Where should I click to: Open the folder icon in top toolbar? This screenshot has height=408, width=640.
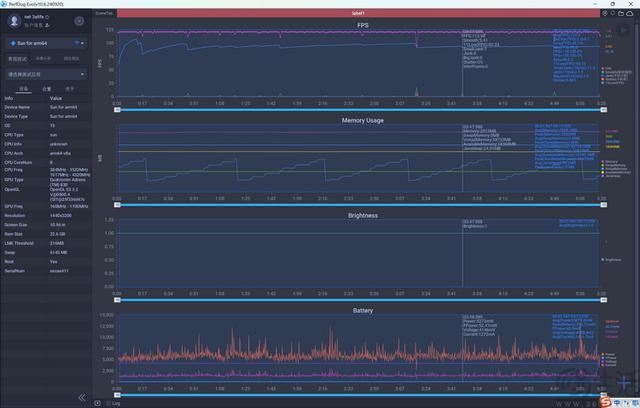[x=622, y=13]
